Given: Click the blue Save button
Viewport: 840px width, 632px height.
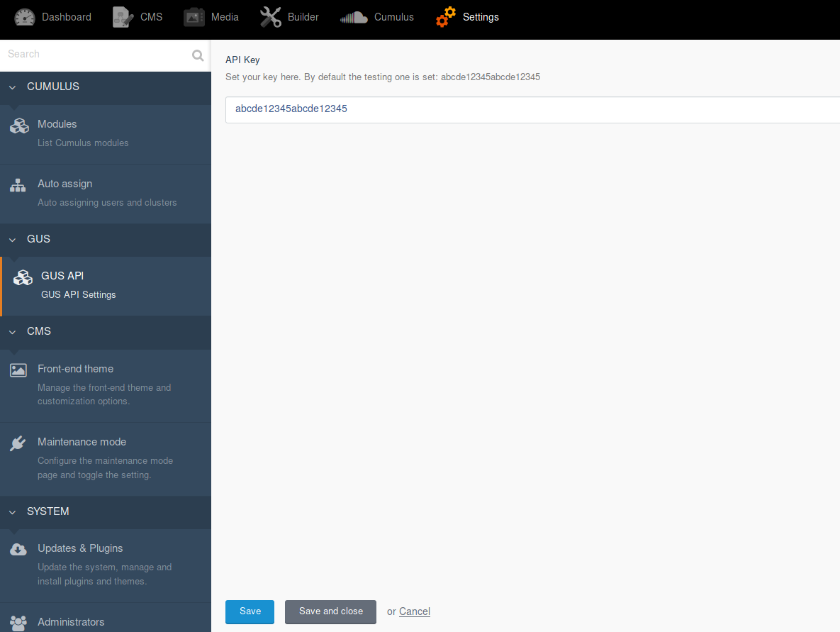Looking at the screenshot, I should pyautogui.click(x=250, y=611).
